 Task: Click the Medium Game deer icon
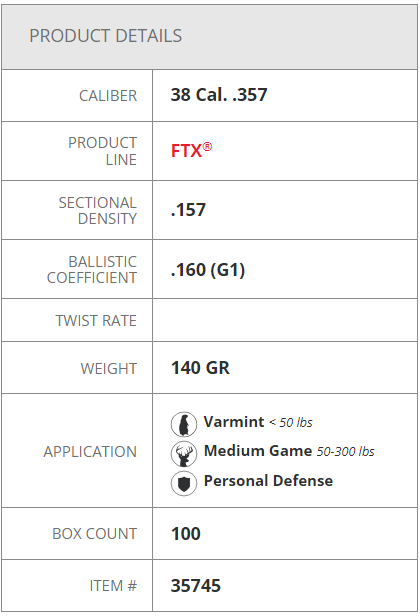click(x=184, y=454)
